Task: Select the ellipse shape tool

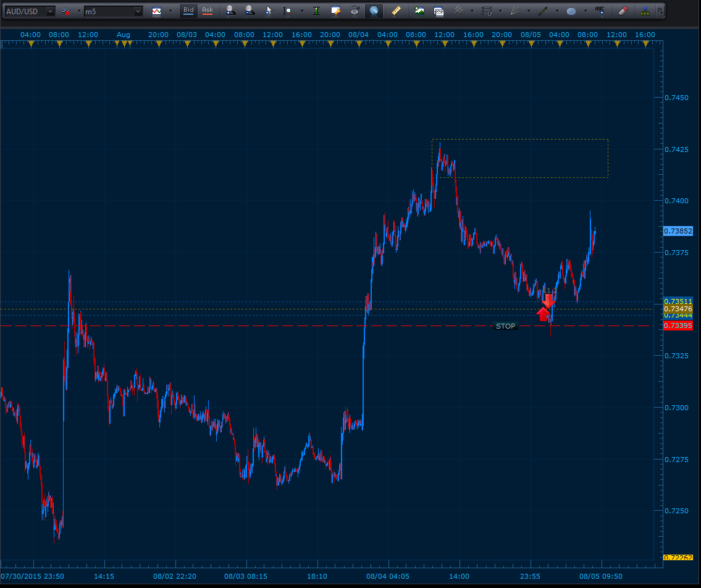Action: pos(571,10)
